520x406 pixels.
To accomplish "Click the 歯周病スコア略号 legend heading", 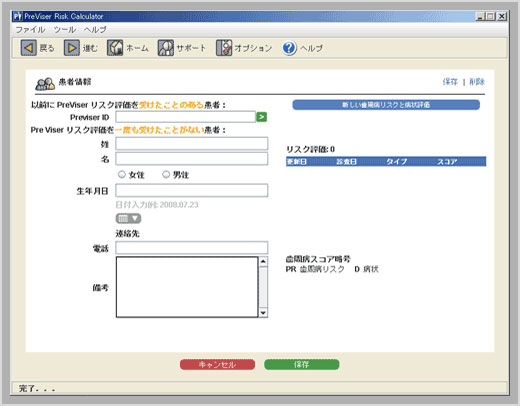I will click(x=318, y=259).
